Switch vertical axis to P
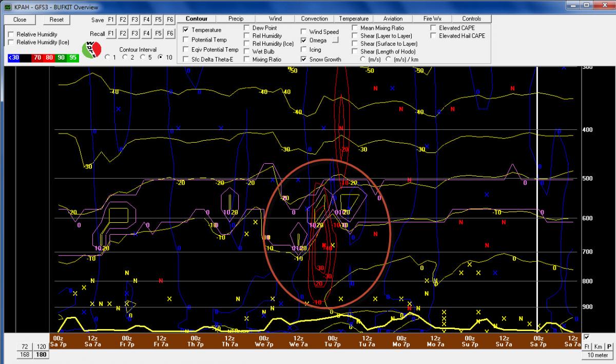The width and height of the screenshot is (616, 364). 609,347
